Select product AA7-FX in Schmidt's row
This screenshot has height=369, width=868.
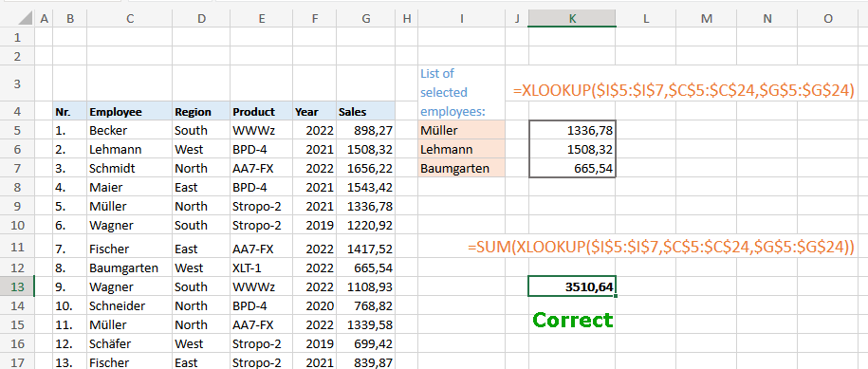click(x=261, y=168)
